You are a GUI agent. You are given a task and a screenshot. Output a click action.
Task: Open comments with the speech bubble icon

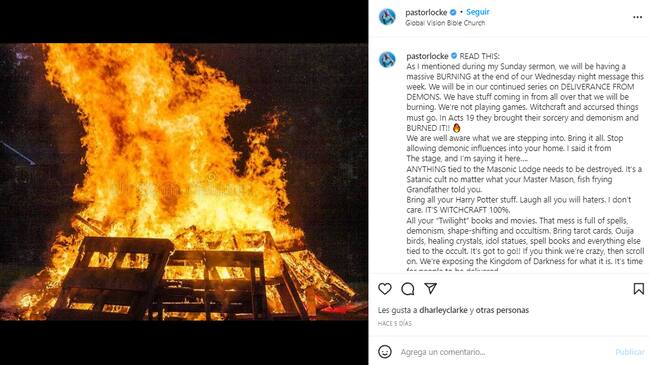pos(407,289)
